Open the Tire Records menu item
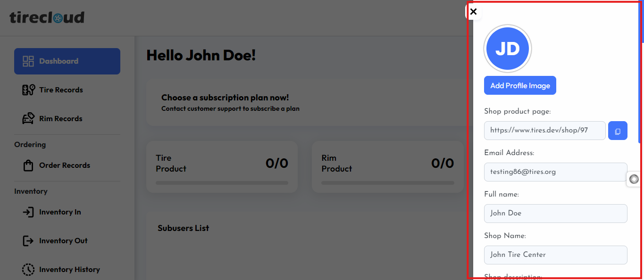 point(61,90)
